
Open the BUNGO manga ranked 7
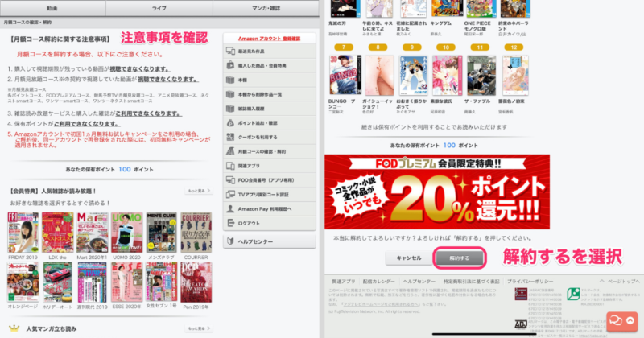coord(345,75)
